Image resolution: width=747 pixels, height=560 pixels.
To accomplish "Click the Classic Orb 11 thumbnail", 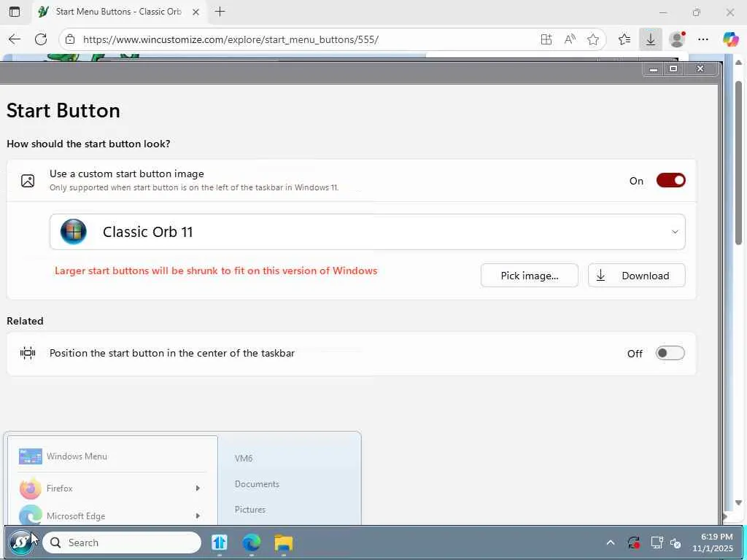I will 74,232.
